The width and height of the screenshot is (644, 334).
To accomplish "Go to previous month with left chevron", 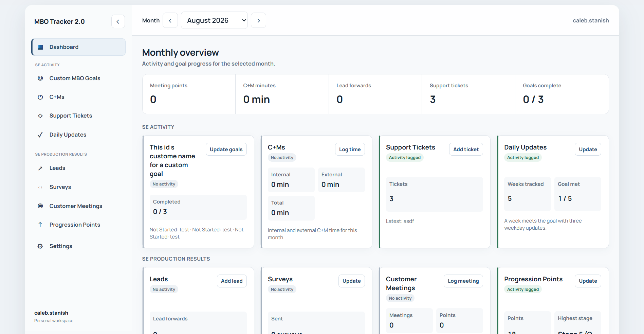I will click(x=170, y=20).
